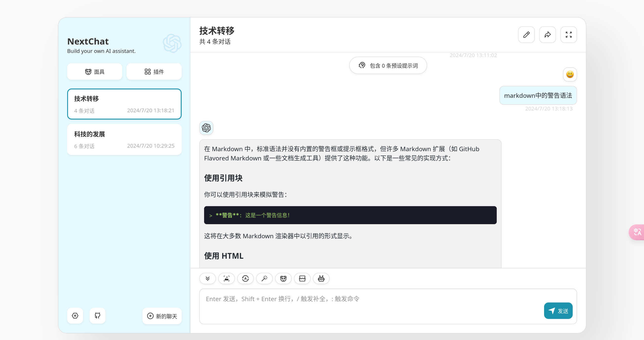Click the 2024/7/20 10:29:25 chat timestamp
Screen dimensions: 644x340
150,146
